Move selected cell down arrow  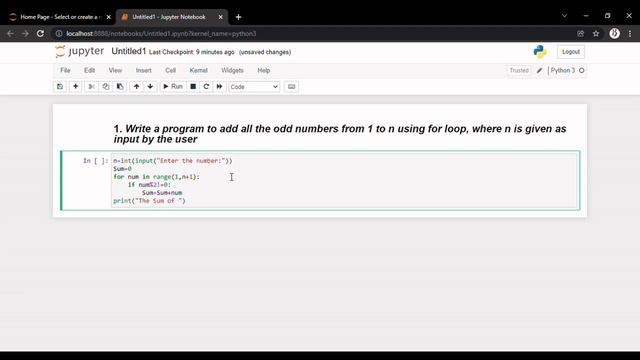point(150,87)
